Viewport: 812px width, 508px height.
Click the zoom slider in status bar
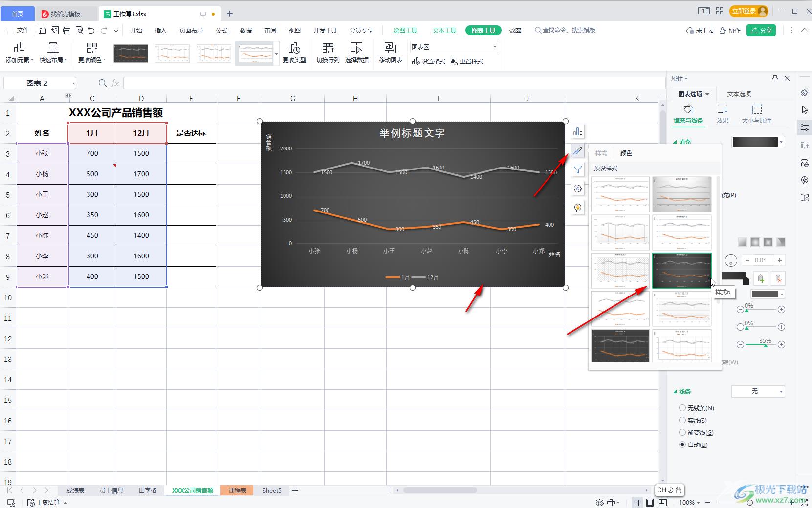[x=749, y=502]
